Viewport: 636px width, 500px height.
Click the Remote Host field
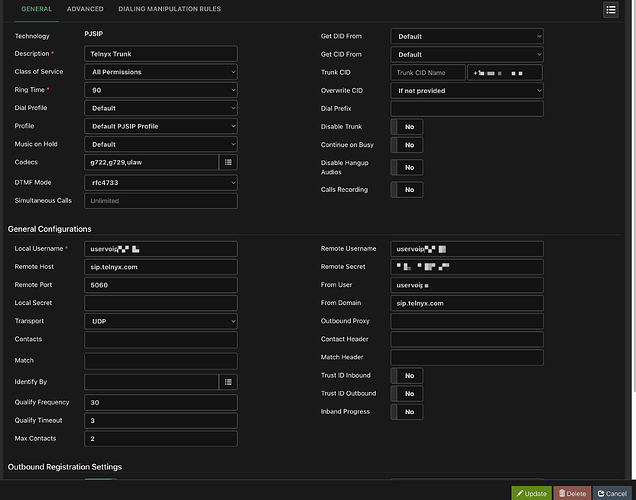(161, 267)
